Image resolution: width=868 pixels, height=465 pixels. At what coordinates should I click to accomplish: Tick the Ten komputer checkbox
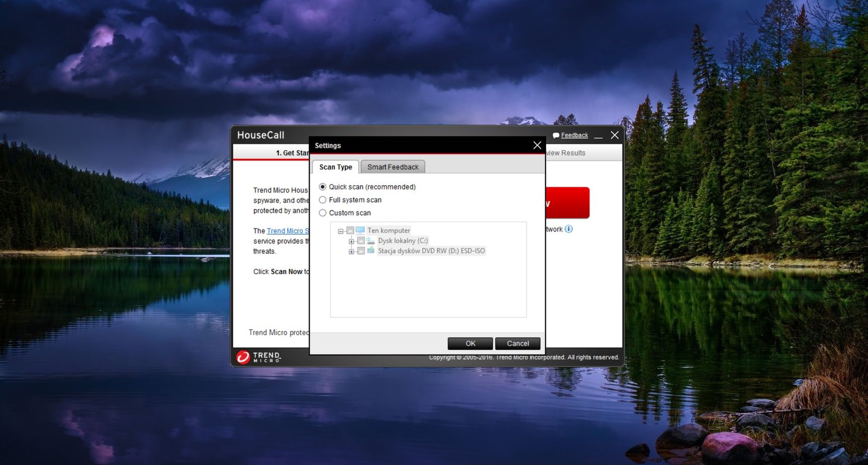pos(350,231)
